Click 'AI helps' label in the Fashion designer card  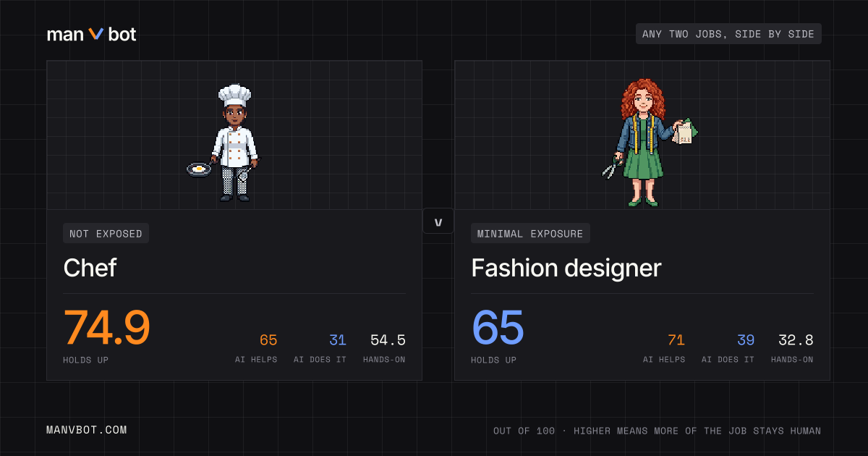[x=664, y=360]
